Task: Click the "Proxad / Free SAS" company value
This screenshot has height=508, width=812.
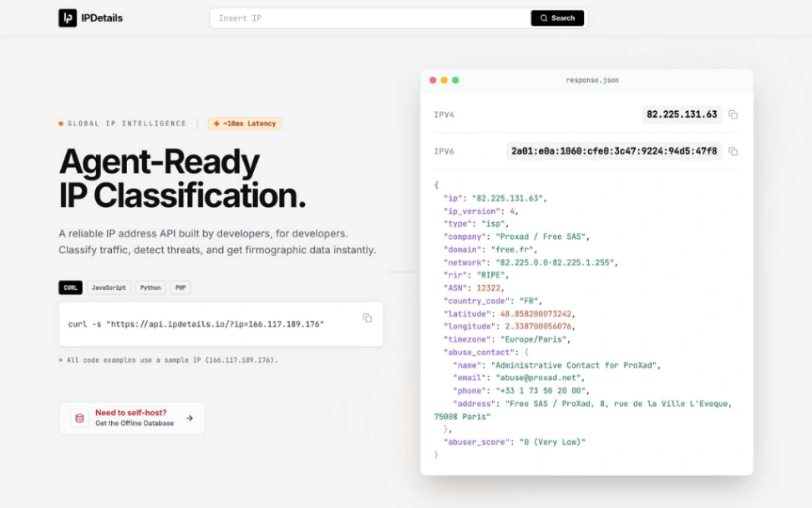Action: (540, 236)
